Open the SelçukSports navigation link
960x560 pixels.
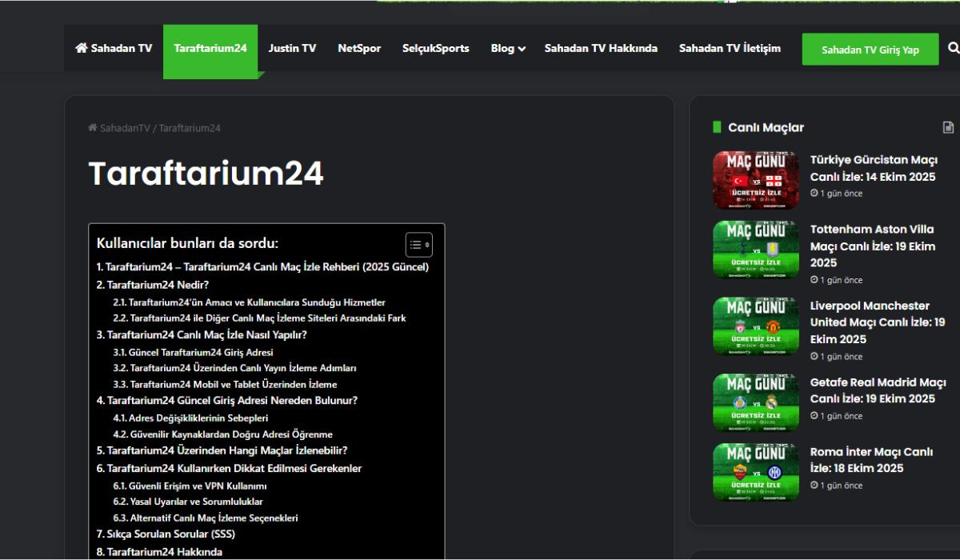435,48
